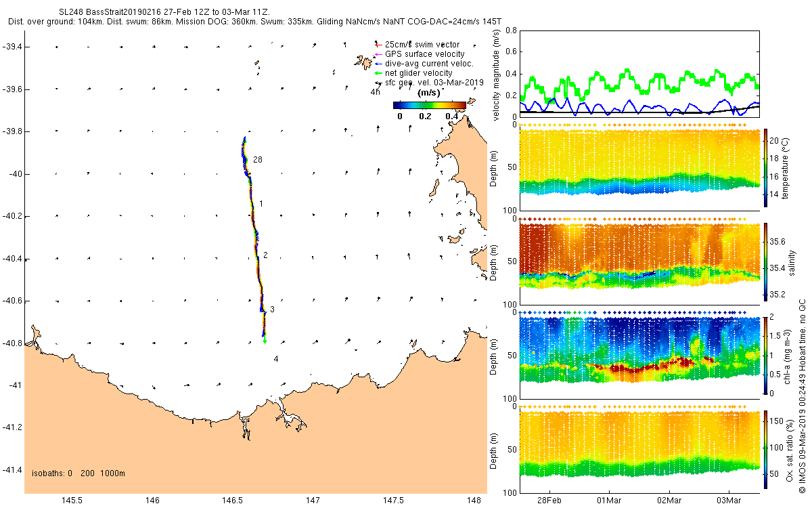Click the velocity colorbar under (m/s) label

[430, 105]
